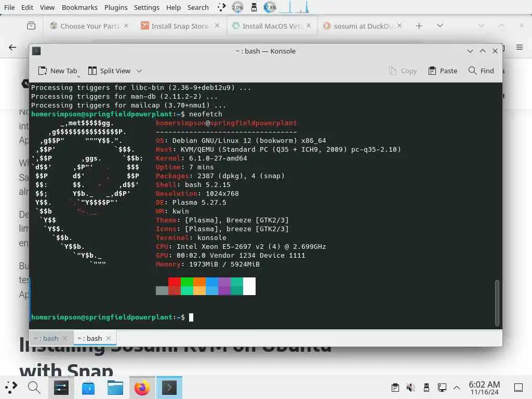
Task: Switch to Install MacOS Virt browser tab
Action: (x=271, y=26)
